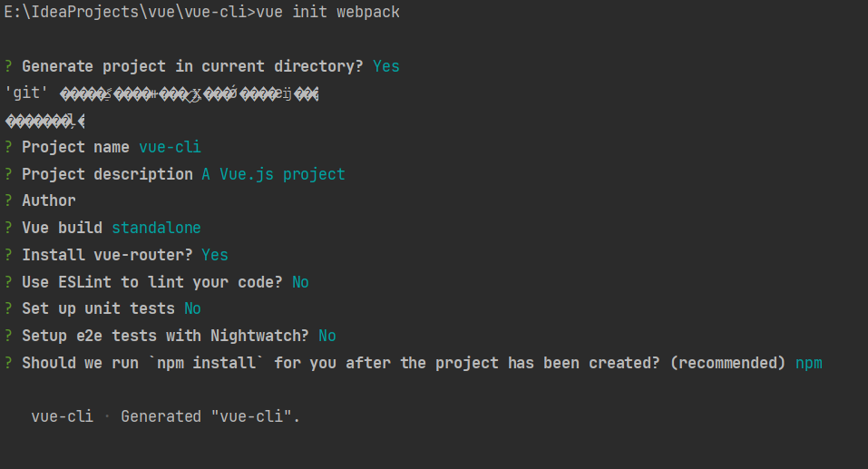Click the 'Project description' prompt label
Viewport: 868px width, 469px height.
[107, 174]
